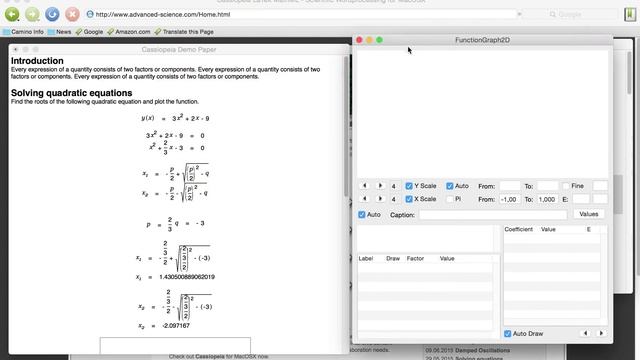
Task: Enable the Fine checkbox
Action: click(x=566, y=186)
